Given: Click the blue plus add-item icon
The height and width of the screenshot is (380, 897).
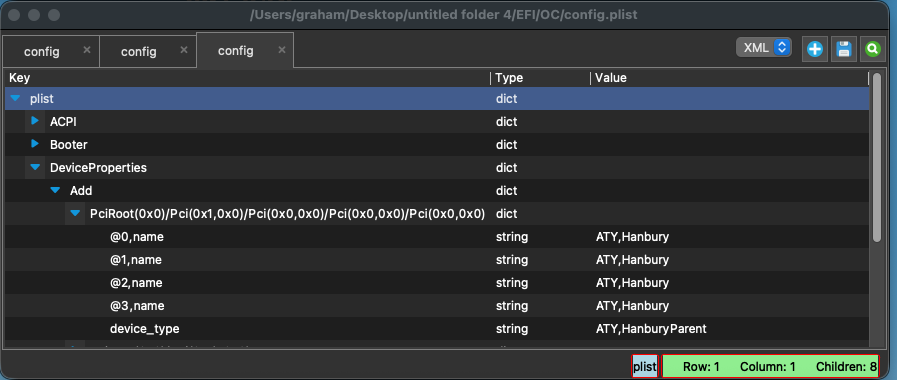Looking at the screenshot, I should (x=815, y=49).
